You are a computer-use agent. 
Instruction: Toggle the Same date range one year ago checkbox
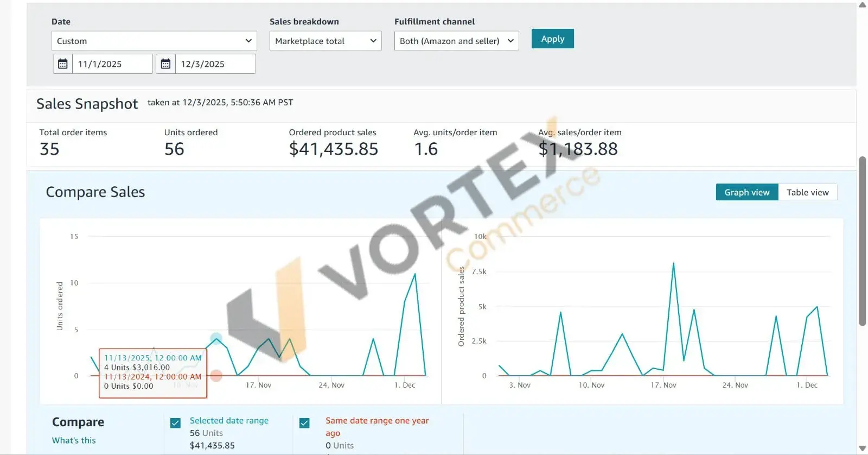coord(304,423)
